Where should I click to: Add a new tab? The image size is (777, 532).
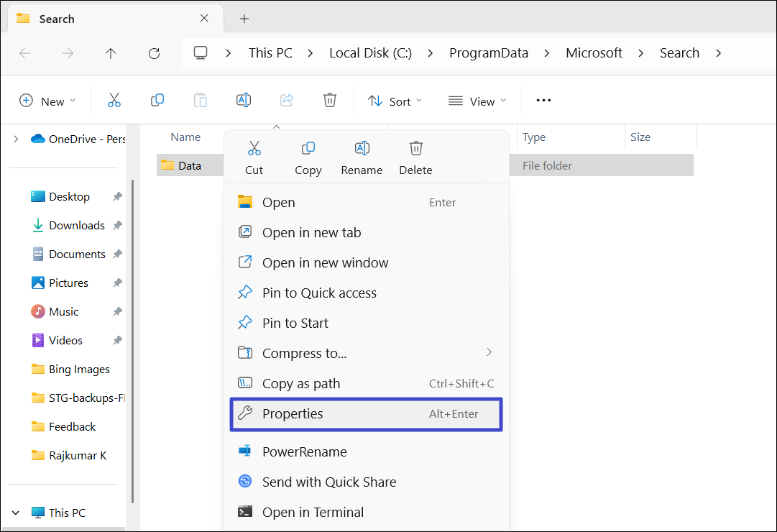244,19
